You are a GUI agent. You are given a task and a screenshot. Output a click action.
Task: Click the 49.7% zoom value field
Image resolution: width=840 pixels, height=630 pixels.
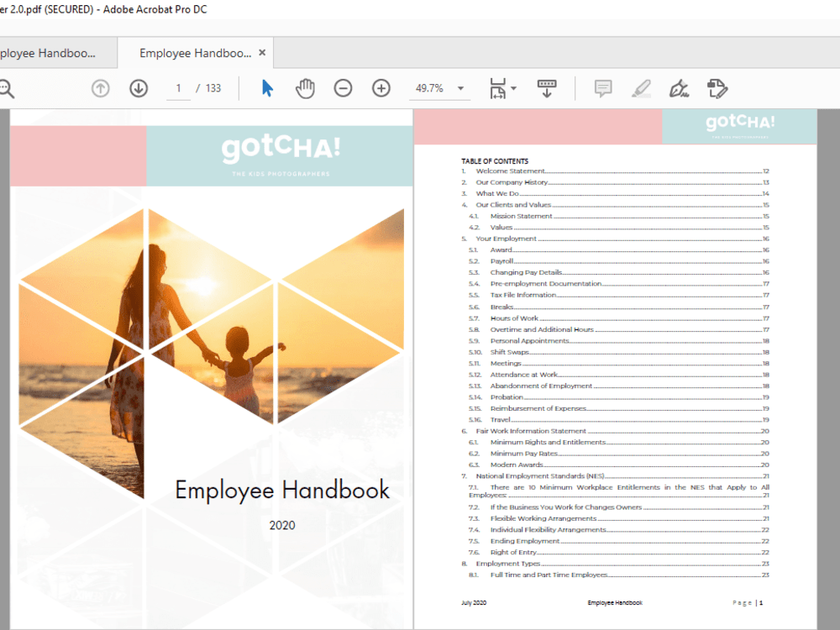(x=429, y=88)
